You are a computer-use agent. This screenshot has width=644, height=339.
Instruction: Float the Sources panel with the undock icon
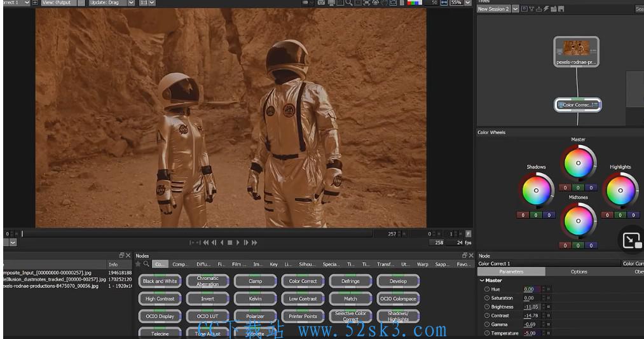coord(121,255)
